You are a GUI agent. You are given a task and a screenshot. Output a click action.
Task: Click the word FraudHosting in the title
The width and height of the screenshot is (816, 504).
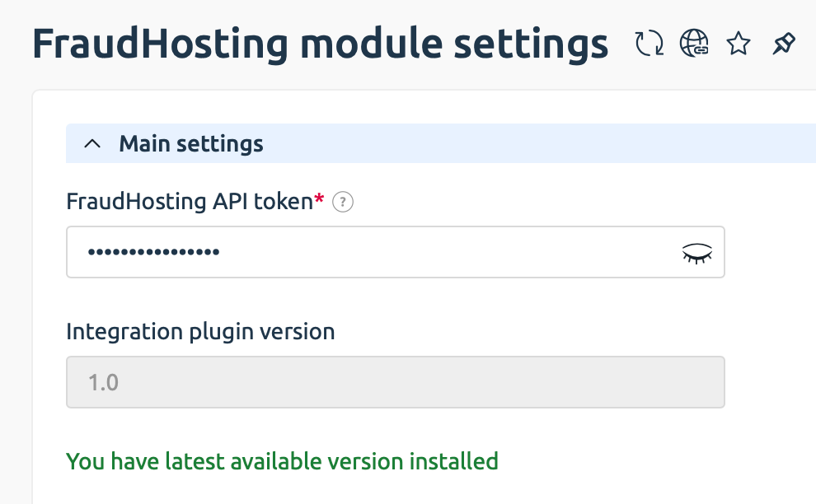click(x=160, y=44)
